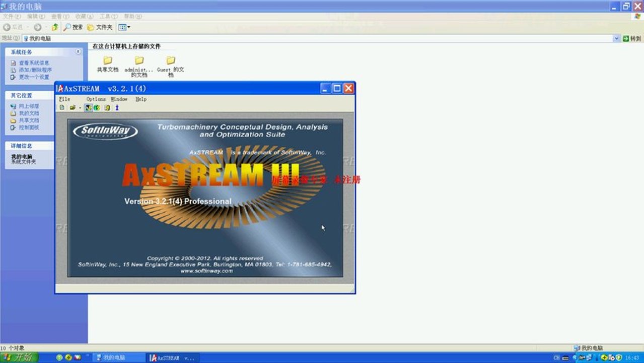Click the 控制面板 link
This screenshot has width=644, height=363.
pos(29,128)
